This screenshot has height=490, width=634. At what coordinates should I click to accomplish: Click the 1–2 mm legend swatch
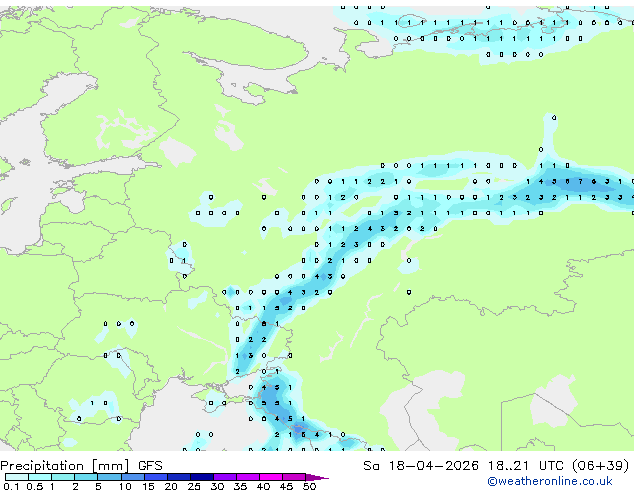(x=63, y=477)
